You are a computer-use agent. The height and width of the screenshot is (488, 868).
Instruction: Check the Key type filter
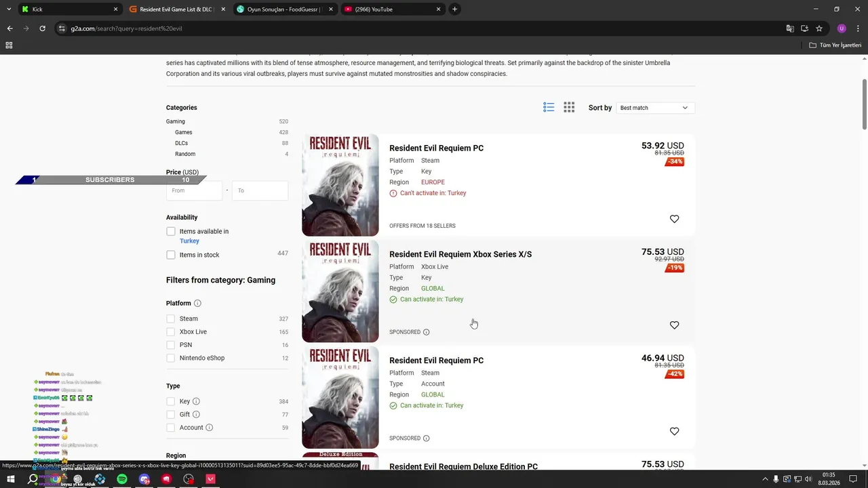[x=171, y=401]
